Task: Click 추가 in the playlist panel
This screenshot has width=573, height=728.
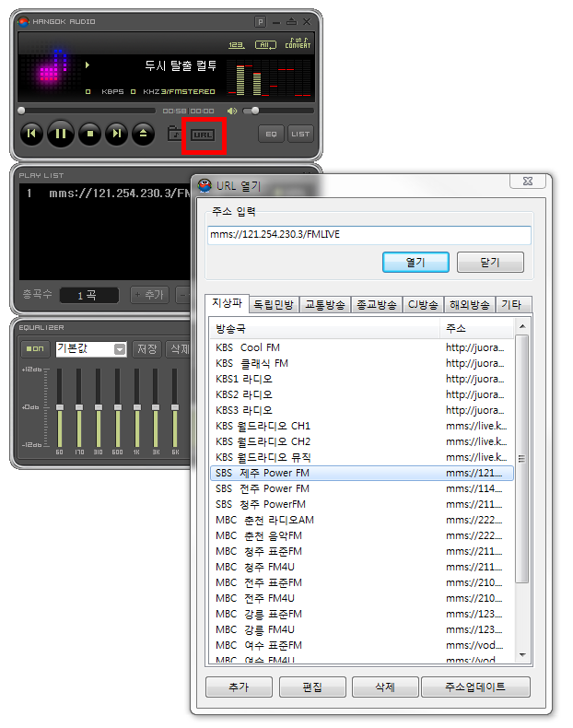Action: click(150, 295)
